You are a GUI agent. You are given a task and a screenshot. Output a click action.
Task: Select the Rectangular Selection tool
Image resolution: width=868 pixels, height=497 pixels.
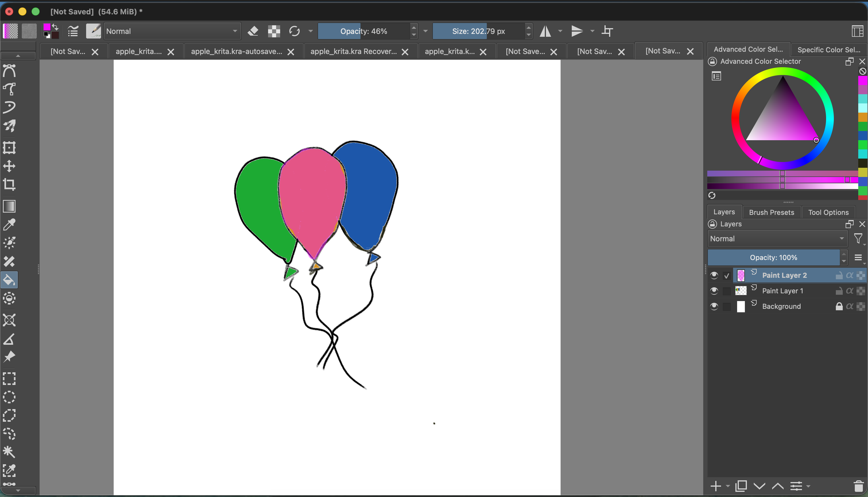[9, 379]
